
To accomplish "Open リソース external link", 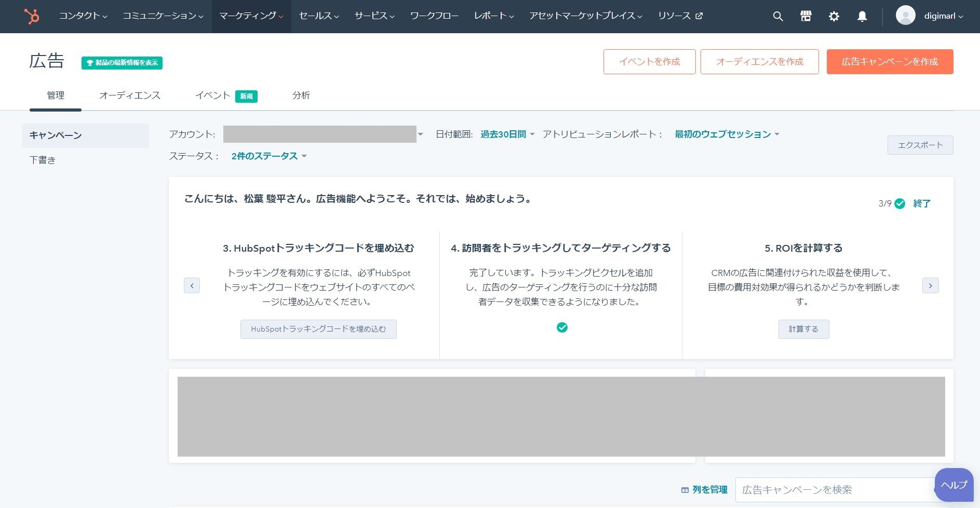I will (680, 16).
